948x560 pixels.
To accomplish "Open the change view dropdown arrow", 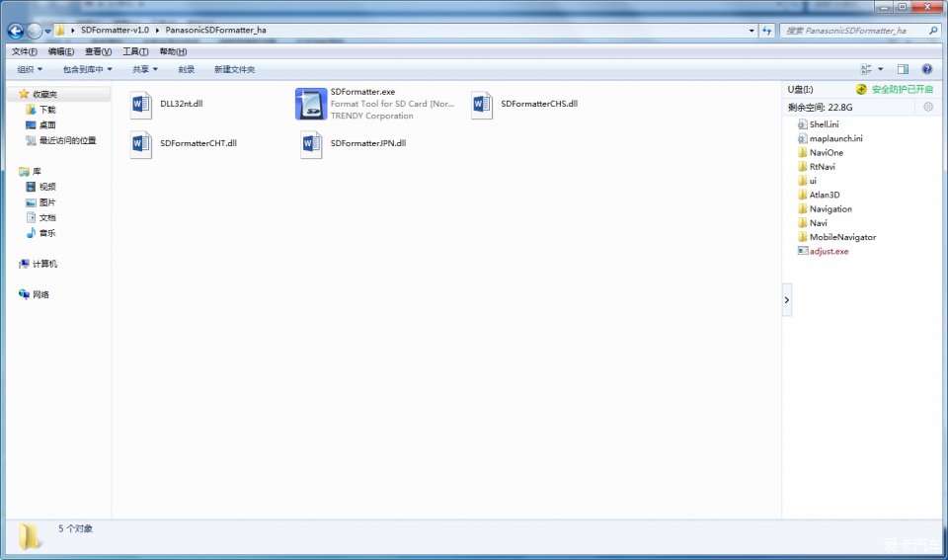I will point(881,69).
